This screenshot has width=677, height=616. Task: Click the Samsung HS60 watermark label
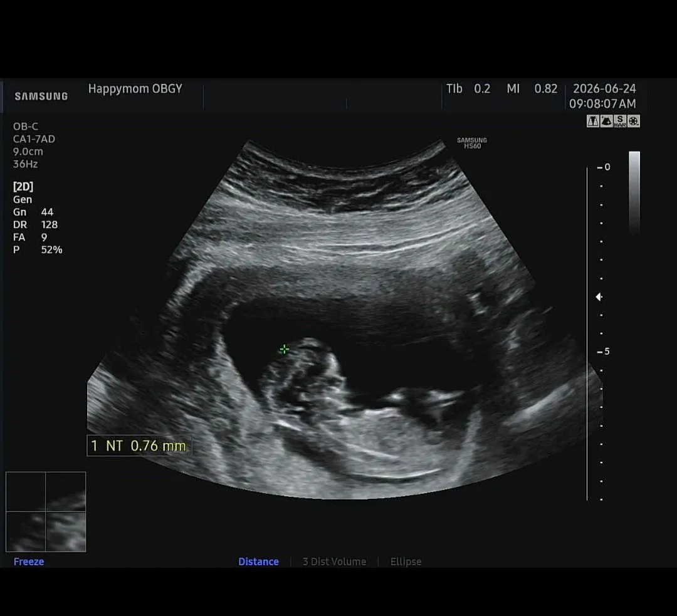(472, 143)
